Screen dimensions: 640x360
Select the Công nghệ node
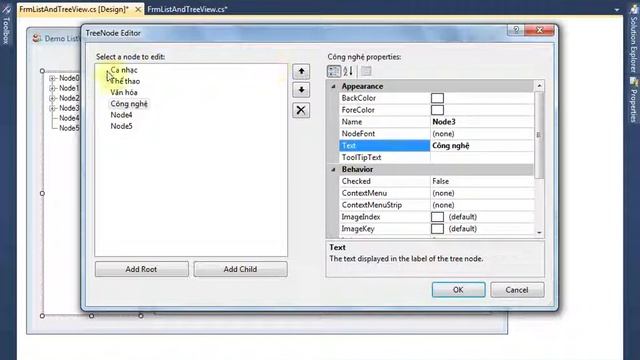129,104
